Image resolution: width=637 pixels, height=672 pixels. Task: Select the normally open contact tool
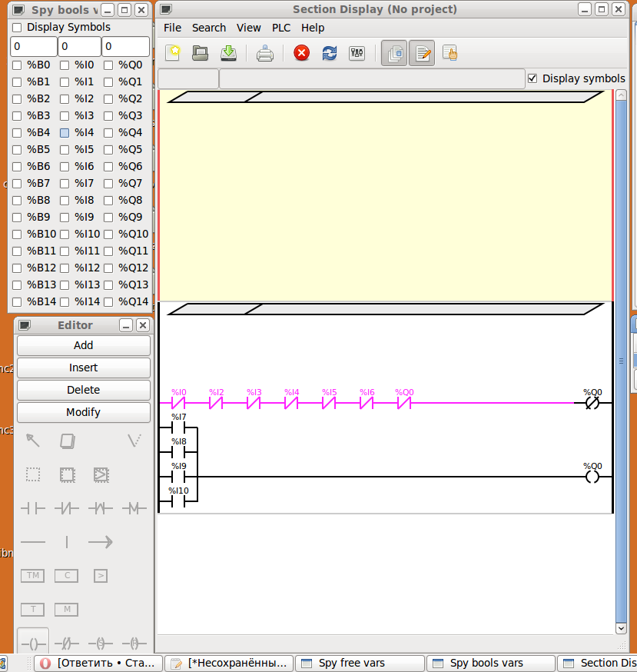tap(33, 508)
